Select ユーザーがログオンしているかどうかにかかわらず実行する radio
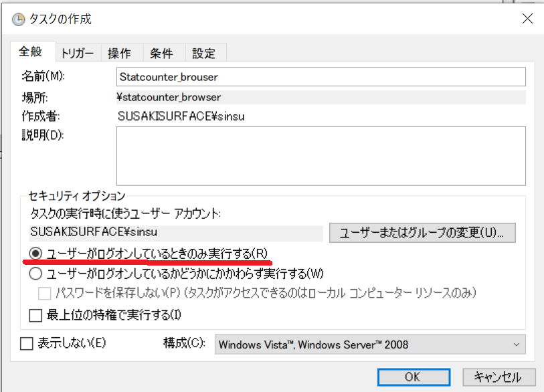This screenshot has width=544, height=392. click(x=35, y=274)
